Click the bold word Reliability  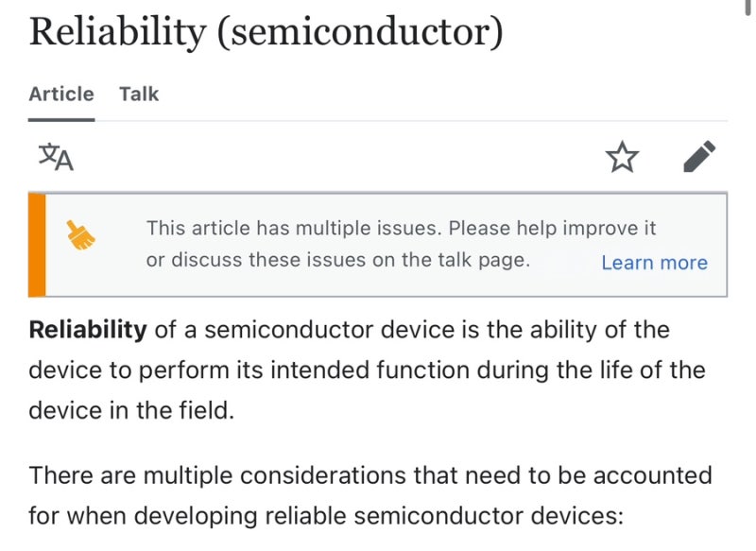click(88, 331)
